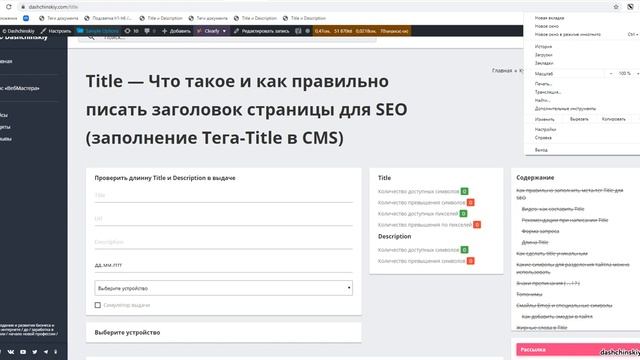Select «Новая вкладка» in the Chrome menu
Image resolution: width=640 pixels, height=360 pixels.
click(549, 18)
